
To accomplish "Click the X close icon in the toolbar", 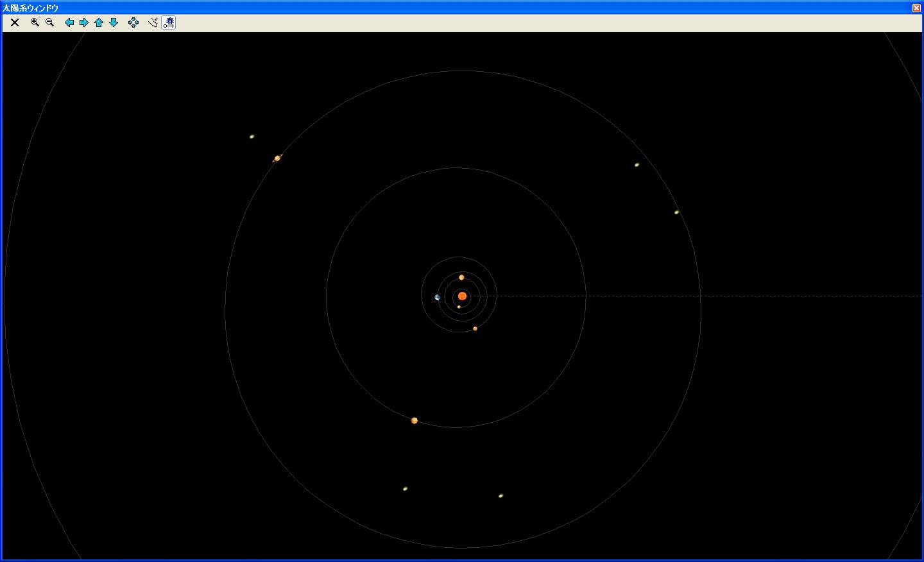I will (15, 22).
